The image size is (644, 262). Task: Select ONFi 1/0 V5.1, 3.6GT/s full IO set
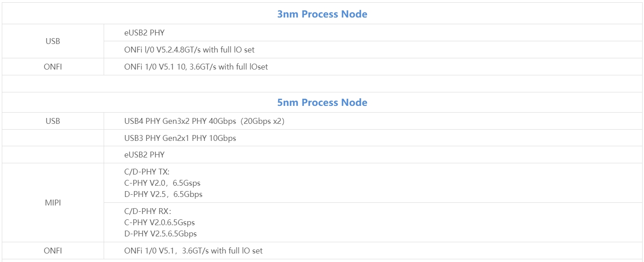tap(373, 251)
